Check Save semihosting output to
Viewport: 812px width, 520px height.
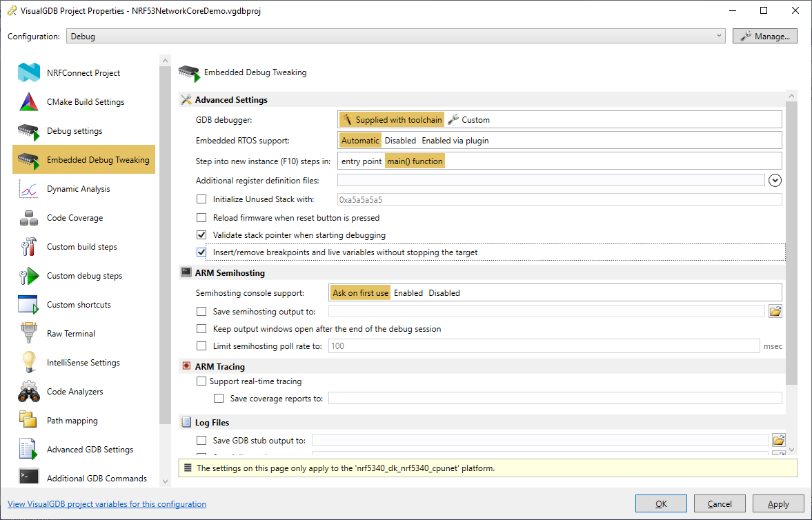click(201, 312)
